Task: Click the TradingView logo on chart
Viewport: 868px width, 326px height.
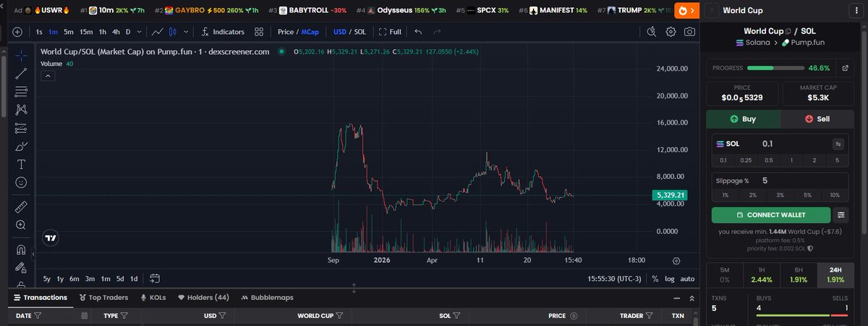Action: [50, 238]
